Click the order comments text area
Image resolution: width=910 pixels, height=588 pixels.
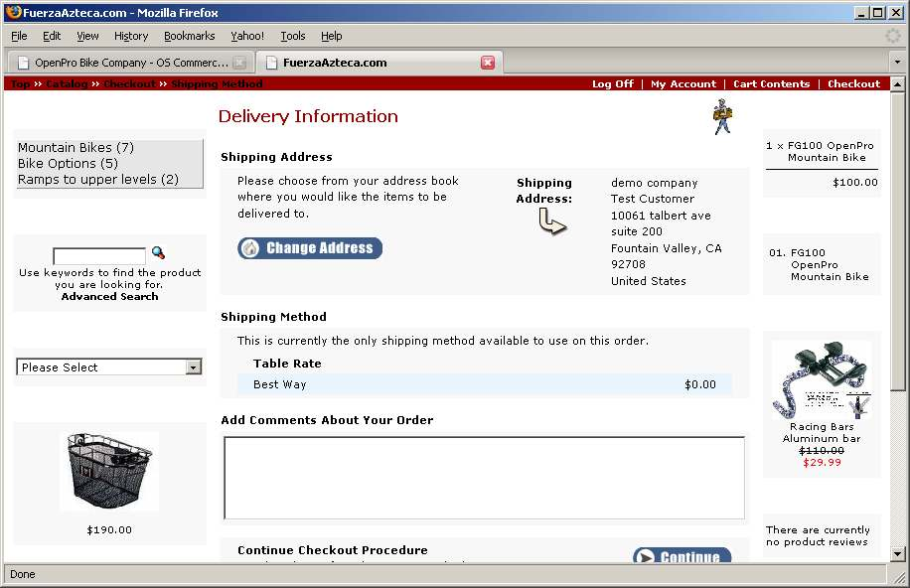(484, 478)
